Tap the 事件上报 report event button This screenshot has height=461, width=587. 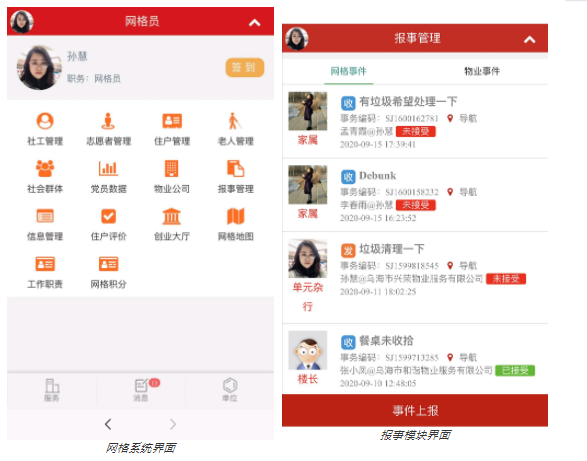415,410
